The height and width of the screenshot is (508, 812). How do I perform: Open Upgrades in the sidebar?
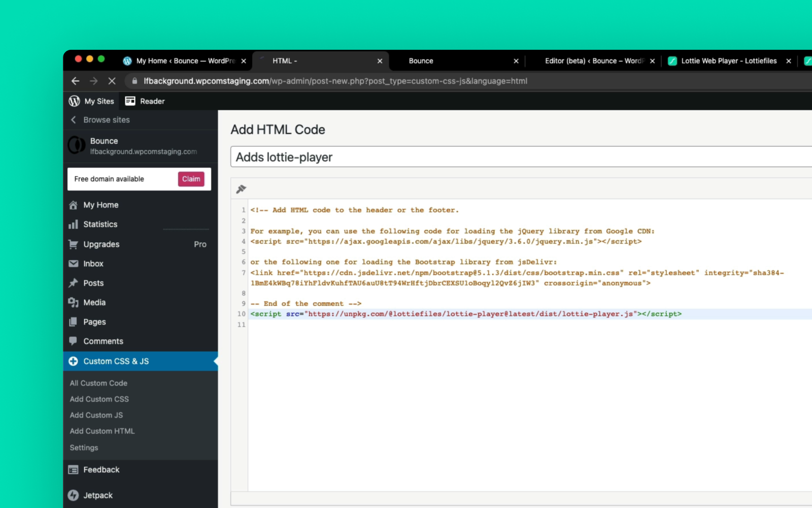click(x=101, y=244)
